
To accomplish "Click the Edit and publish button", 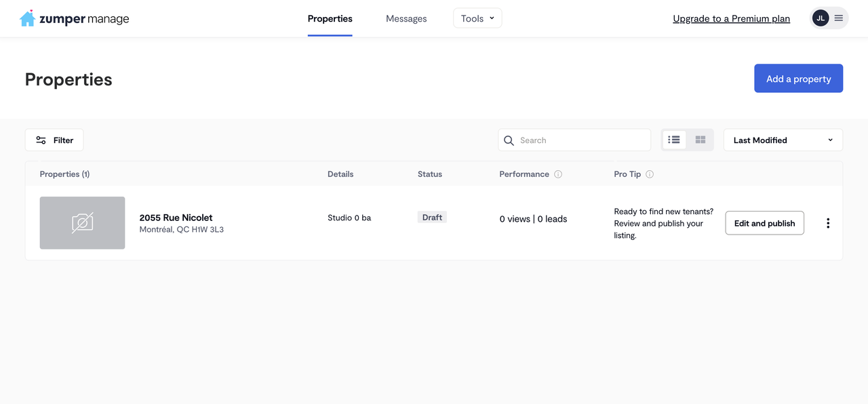I will click(764, 223).
